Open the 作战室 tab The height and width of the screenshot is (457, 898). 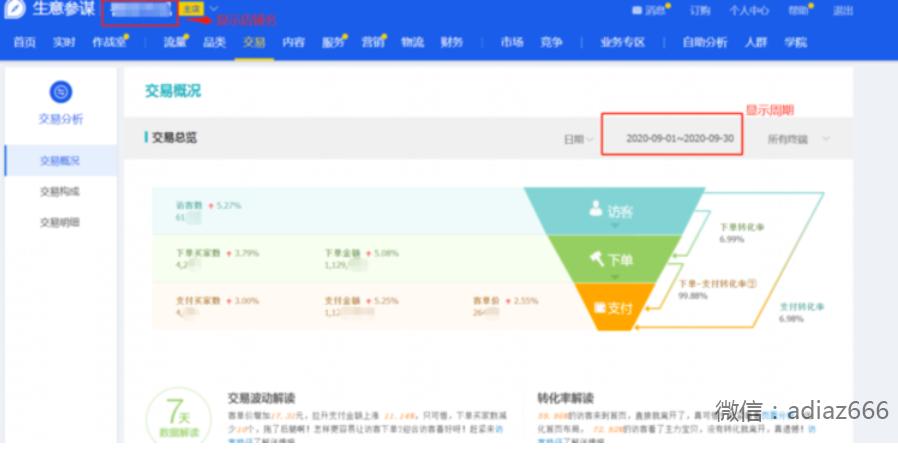(x=109, y=42)
